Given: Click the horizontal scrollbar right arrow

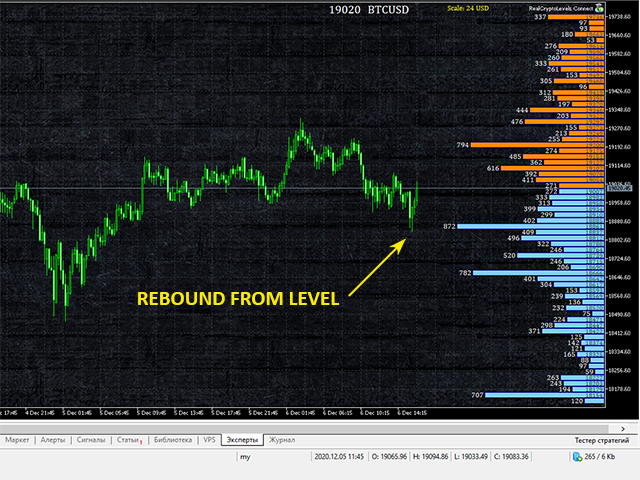Looking at the screenshot, I should tap(623, 429).
